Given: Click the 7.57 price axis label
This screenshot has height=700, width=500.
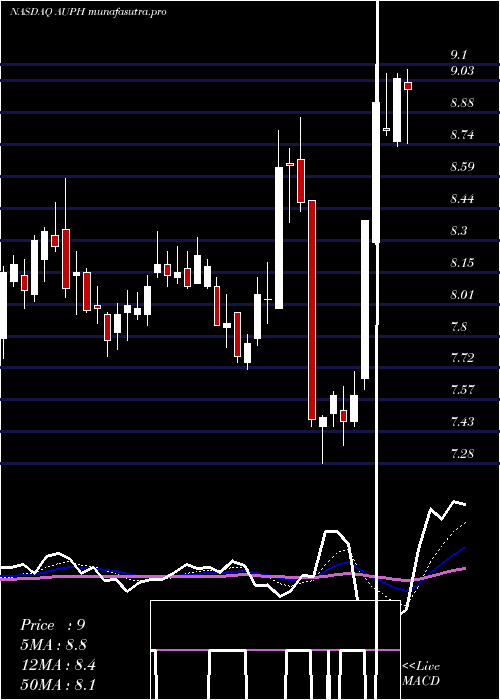Looking at the screenshot, I should (462, 390).
